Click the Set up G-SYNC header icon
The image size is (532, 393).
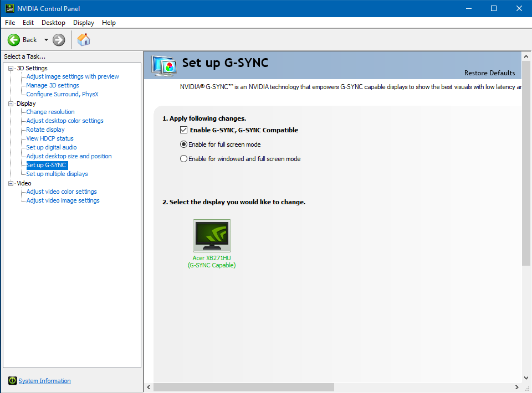(x=164, y=65)
